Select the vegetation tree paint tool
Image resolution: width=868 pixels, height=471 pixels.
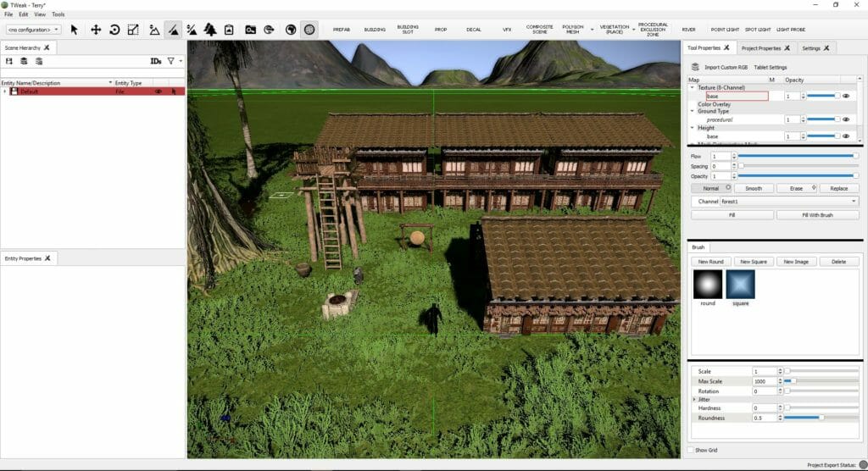click(x=210, y=30)
